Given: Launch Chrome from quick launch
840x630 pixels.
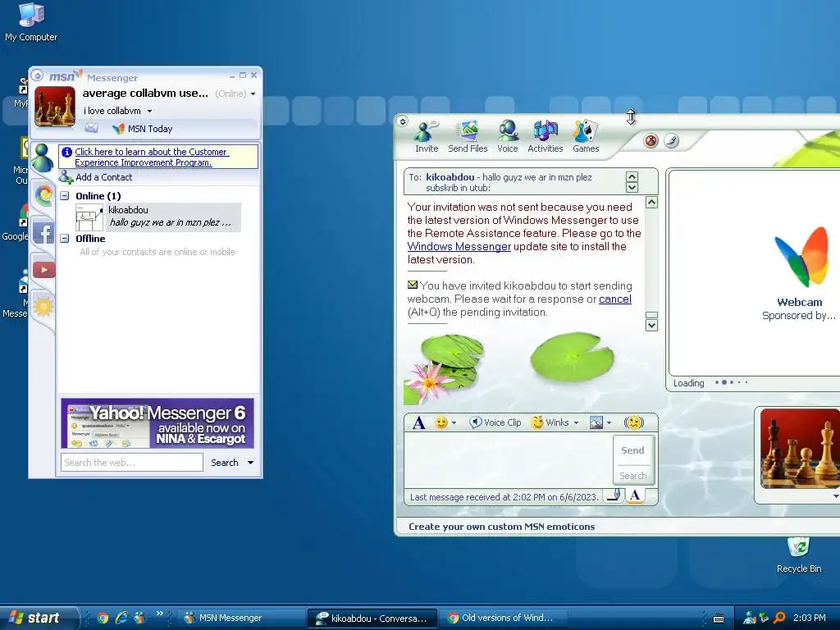Looking at the screenshot, I should [103, 618].
